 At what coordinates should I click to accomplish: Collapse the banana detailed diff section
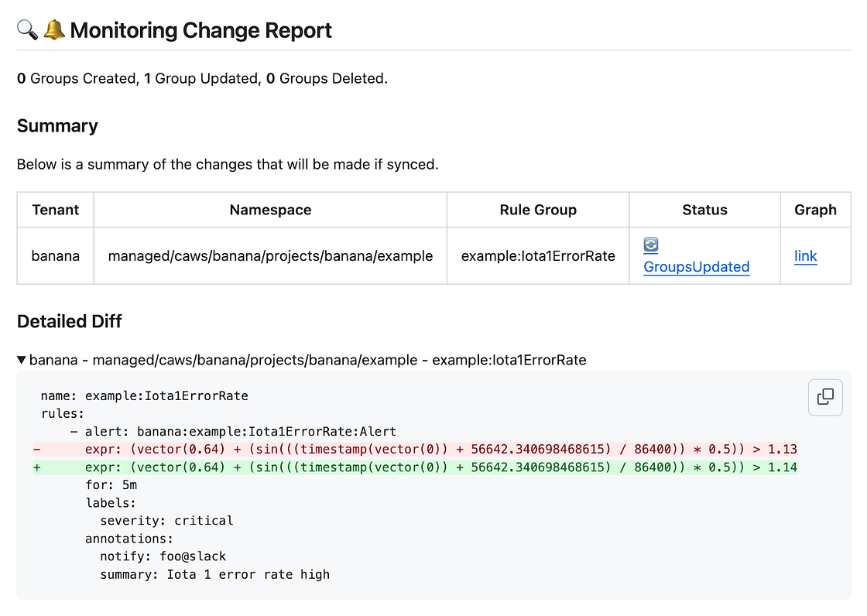pos(22,360)
